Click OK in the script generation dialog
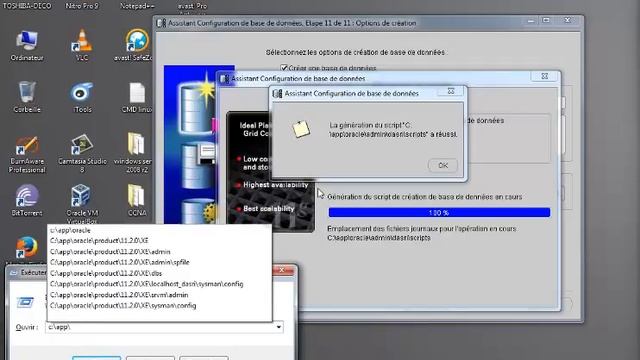The width and height of the screenshot is (640, 360). tap(443, 165)
